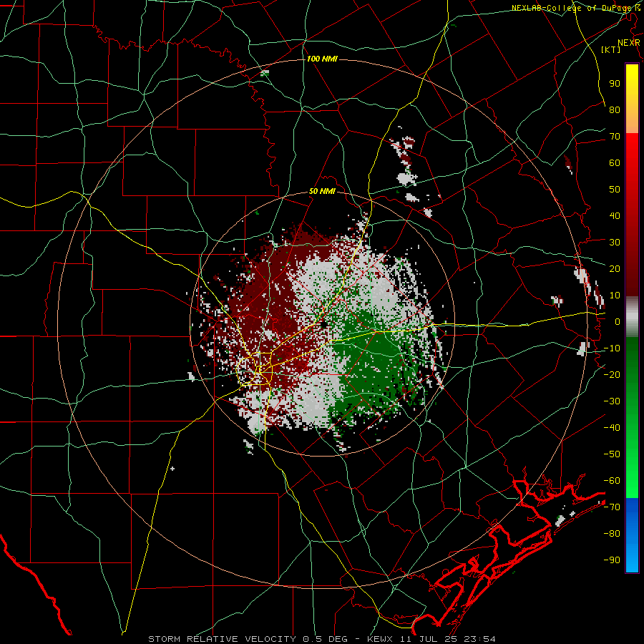Click the positive 50 value on velocity scale
This screenshot has height=644, width=644.
click(x=615, y=190)
